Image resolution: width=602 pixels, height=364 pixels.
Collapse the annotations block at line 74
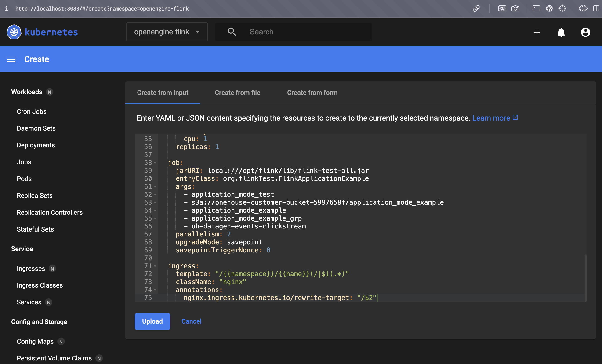(155, 290)
